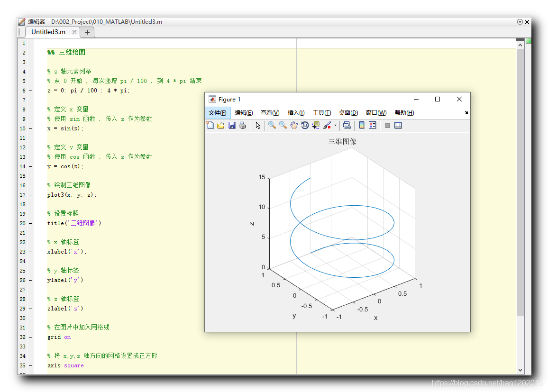Open the editor actions dropdown in the title bar
Image resolution: width=548 pixels, height=392 pixels.
tap(520, 22)
